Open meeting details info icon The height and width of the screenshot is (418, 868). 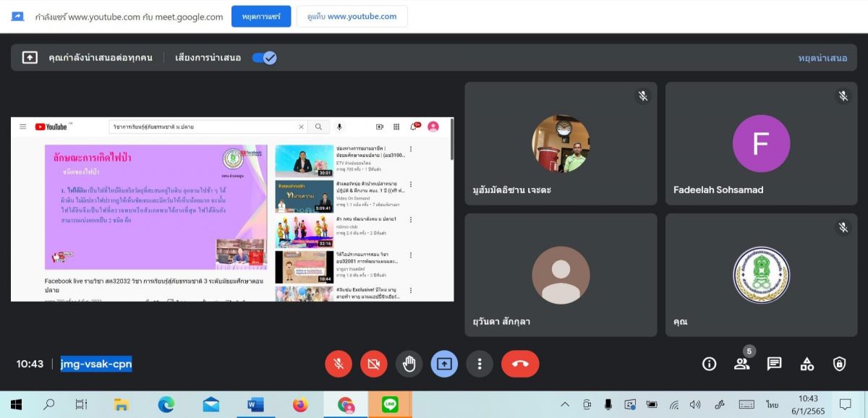pyautogui.click(x=709, y=364)
